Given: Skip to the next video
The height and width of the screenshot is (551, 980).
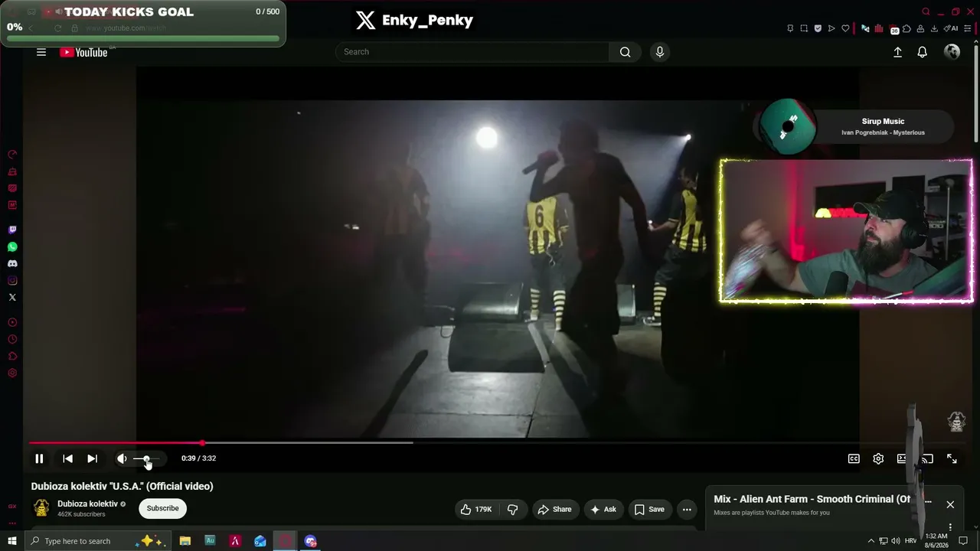Looking at the screenshot, I should (x=92, y=458).
